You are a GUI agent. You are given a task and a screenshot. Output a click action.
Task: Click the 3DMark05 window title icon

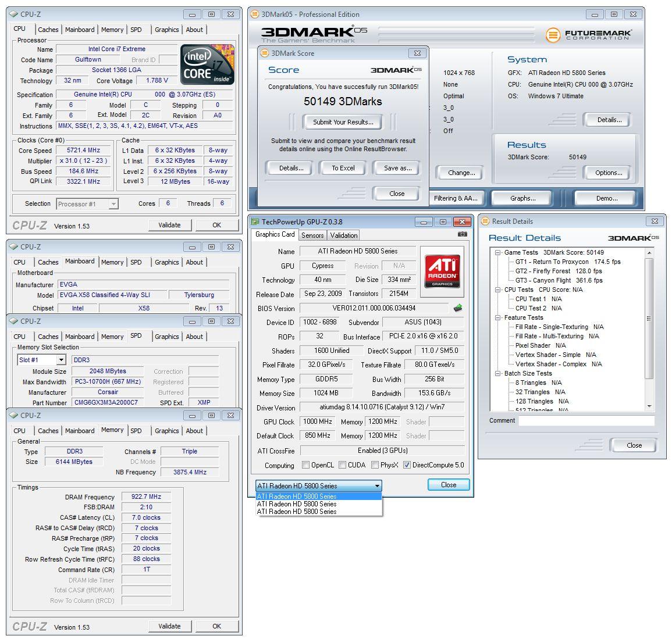[255, 14]
